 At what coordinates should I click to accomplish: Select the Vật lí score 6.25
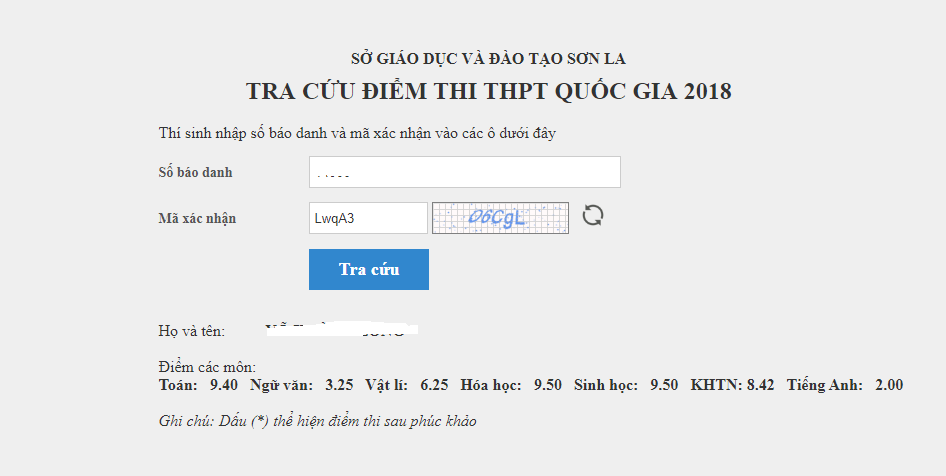434,385
